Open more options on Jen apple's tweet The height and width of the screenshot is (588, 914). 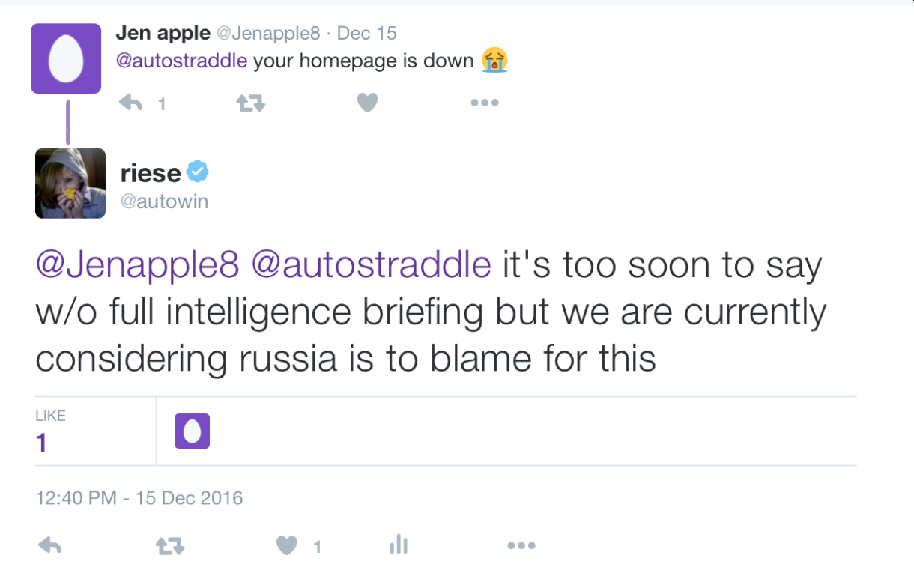485,103
